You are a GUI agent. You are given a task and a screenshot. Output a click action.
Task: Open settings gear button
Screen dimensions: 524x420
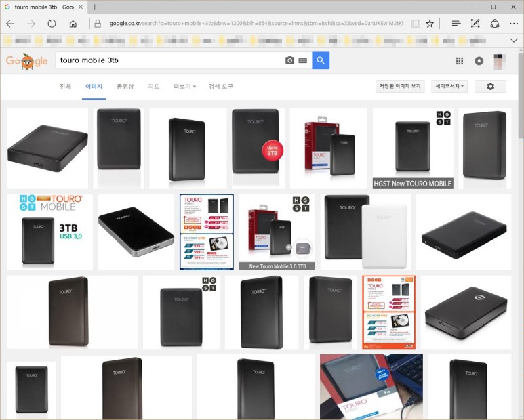490,86
